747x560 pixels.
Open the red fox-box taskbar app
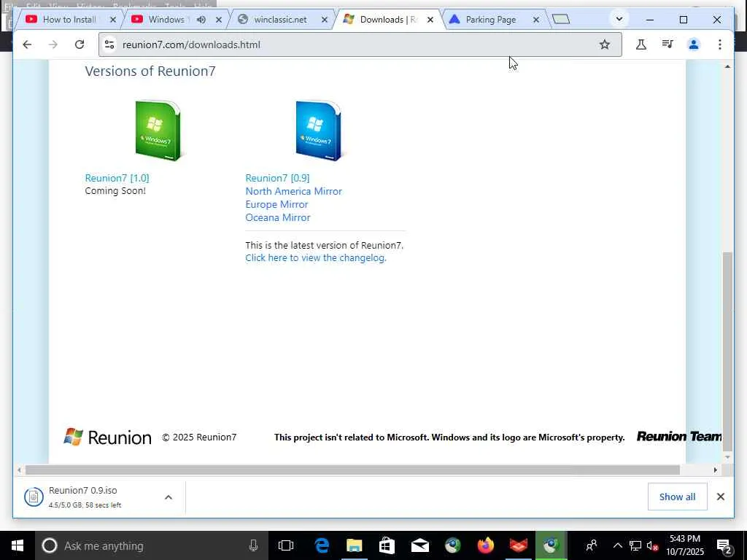[518, 545]
